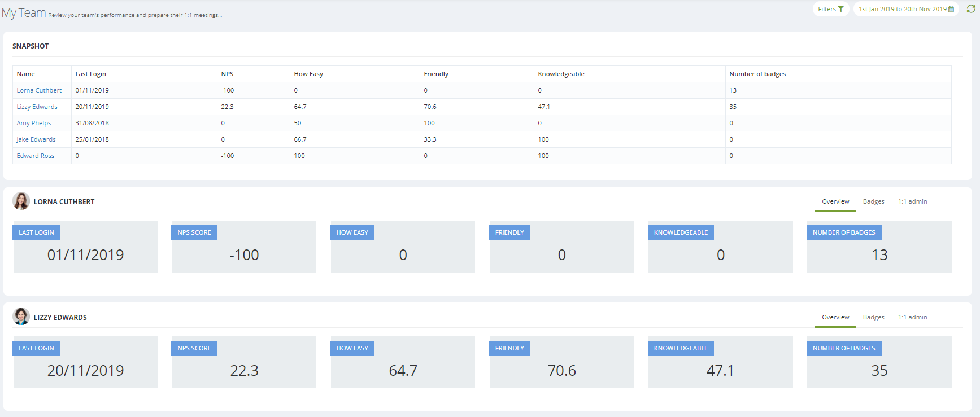Image resolution: width=980 pixels, height=417 pixels.
Task: Click Lizzy Edwards' KNOWLEDGEABLE card label
Action: pos(681,348)
